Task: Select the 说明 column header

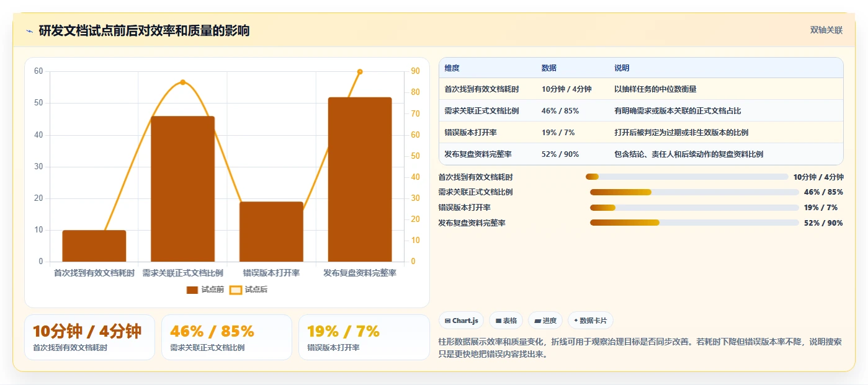Action: (x=622, y=68)
